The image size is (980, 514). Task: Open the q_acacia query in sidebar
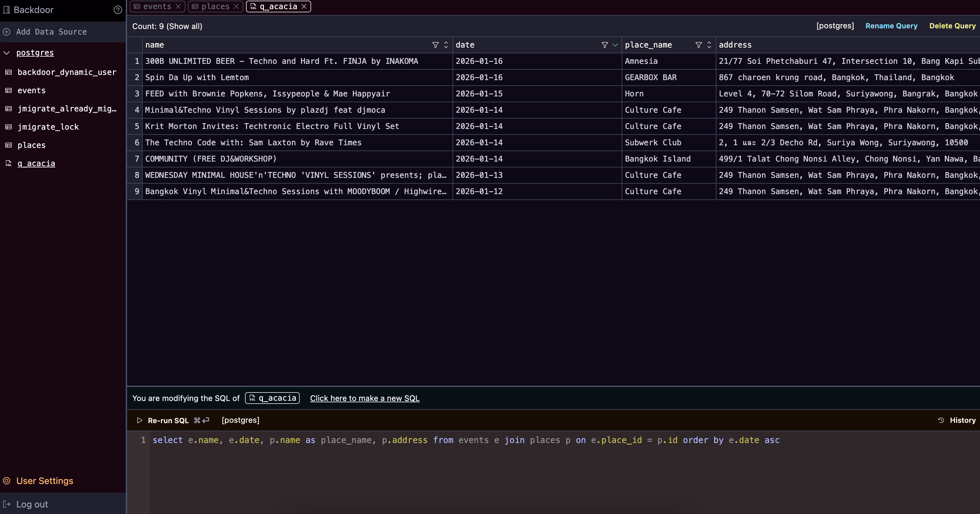tap(36, 164)
